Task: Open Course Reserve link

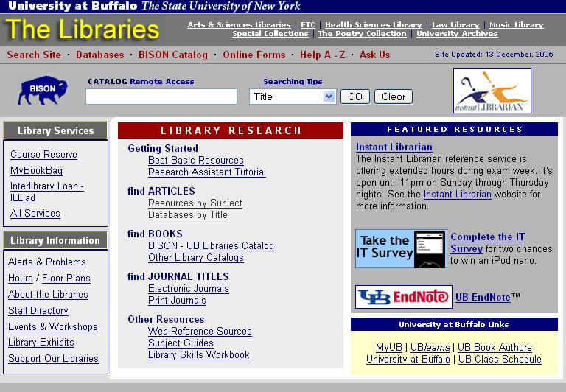Action: click(x=43, y=155)
